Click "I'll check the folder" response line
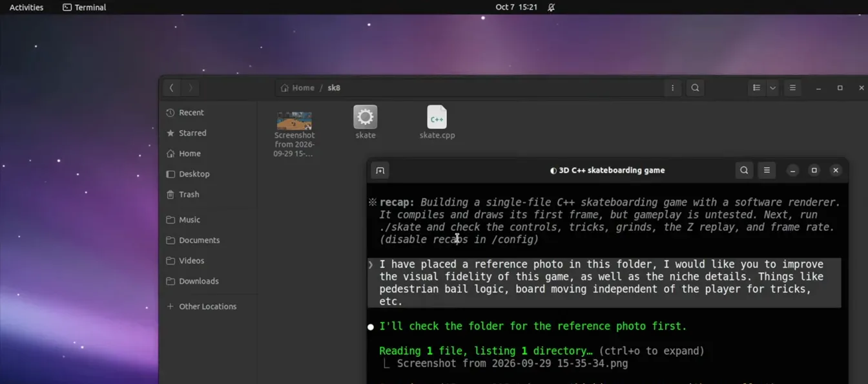The width and height of the screenshot is (868, 384). pyautogui.click(x=533, y=326)
